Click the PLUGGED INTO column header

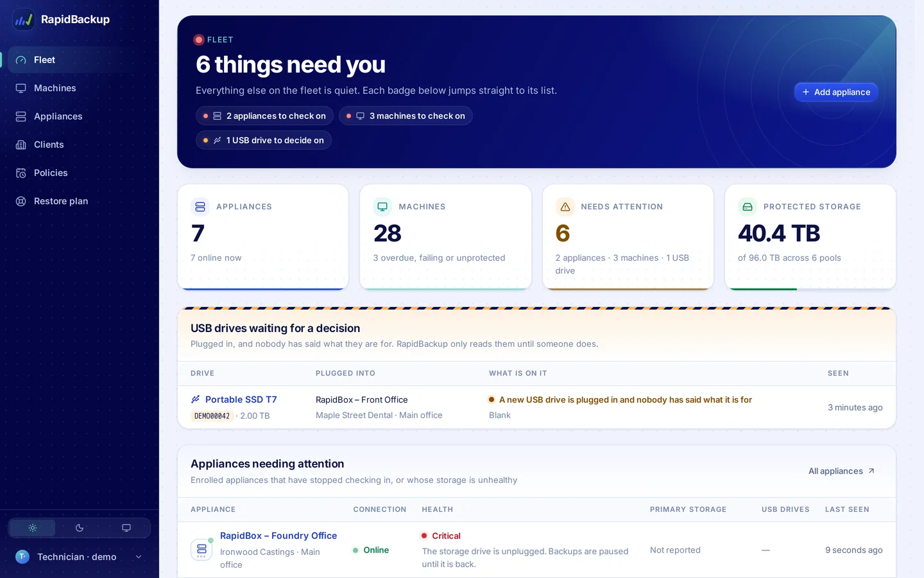point(345,373)
